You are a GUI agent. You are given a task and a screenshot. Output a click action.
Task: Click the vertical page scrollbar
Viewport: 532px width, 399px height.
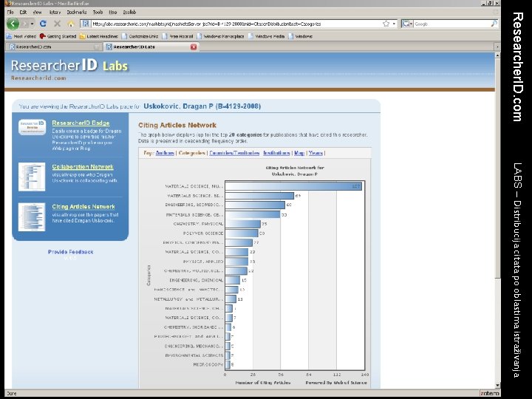(497, 167)
